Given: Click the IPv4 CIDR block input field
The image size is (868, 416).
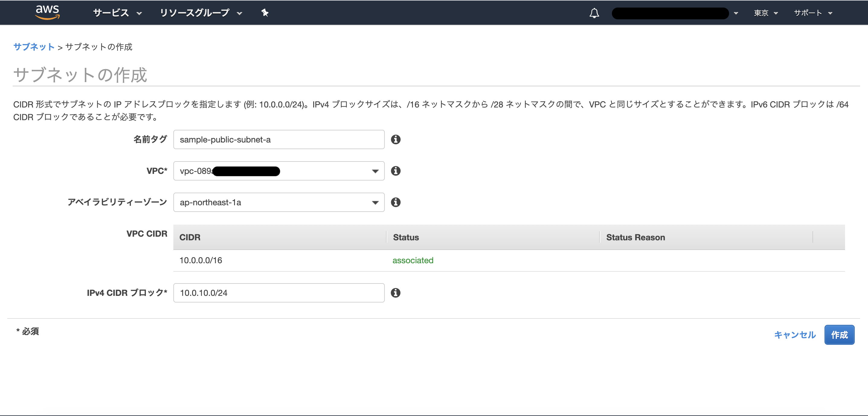Looking at the screenshot, I should pyautogui.click(x=279, y=293).
